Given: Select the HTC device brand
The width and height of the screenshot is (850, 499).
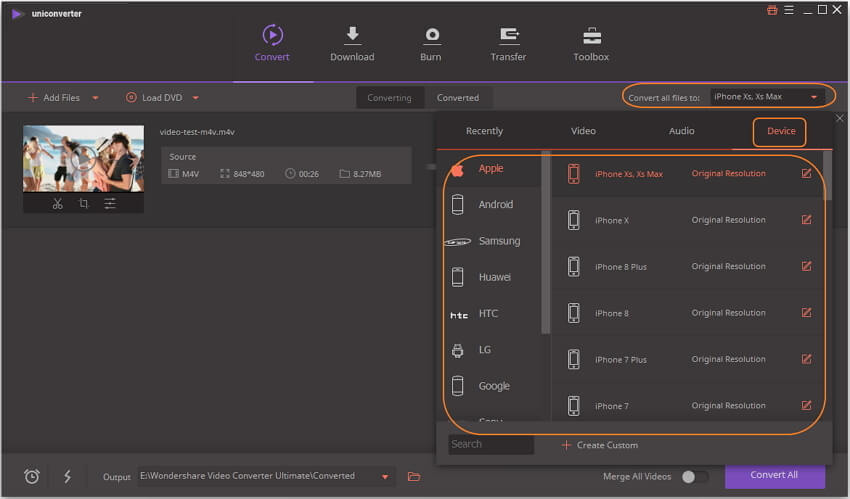Looking at the screenshot, I should [x=490, y=314].
